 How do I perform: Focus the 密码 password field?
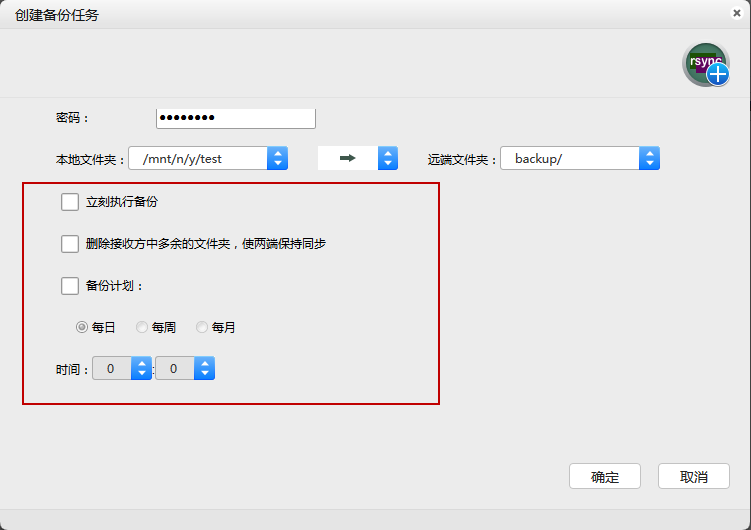[236, 118]
